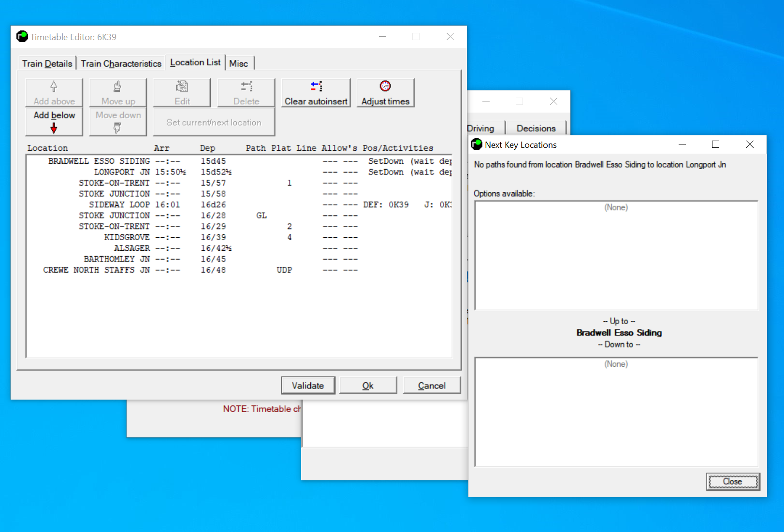
Task: Click the Options available label
Action: tap(504, 193)
